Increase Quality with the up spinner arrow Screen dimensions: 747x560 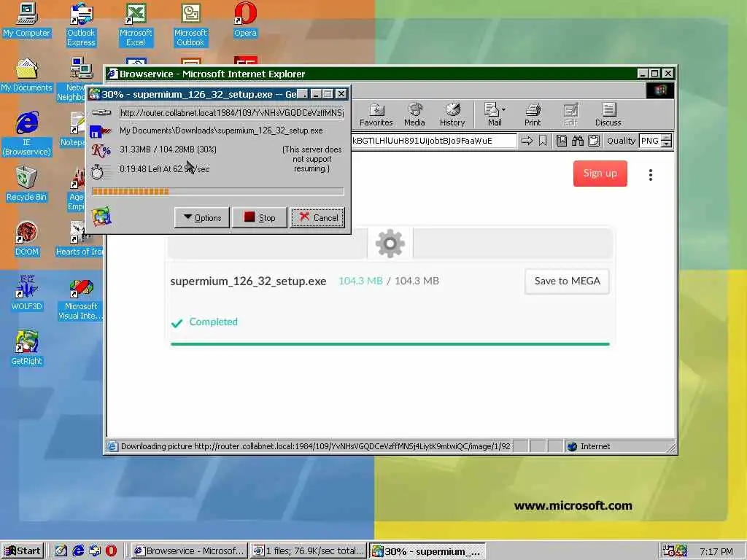click(x=667, y=138)
